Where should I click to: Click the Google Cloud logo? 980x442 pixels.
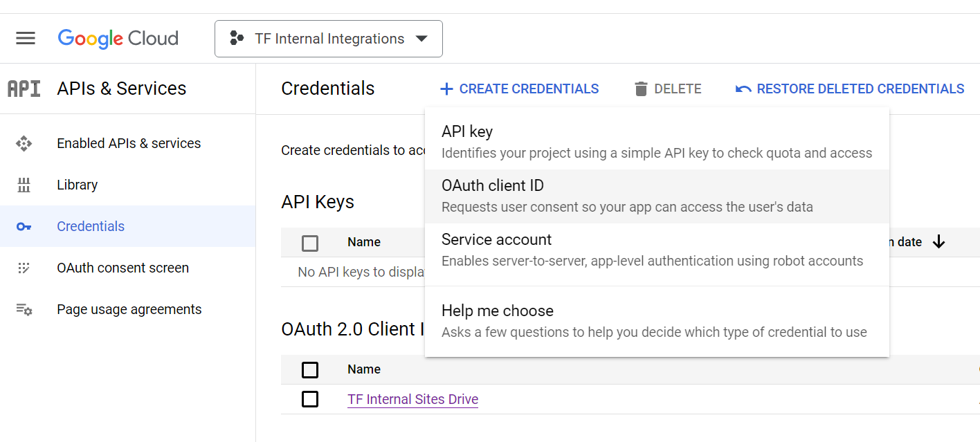click(x=118, y=39)
